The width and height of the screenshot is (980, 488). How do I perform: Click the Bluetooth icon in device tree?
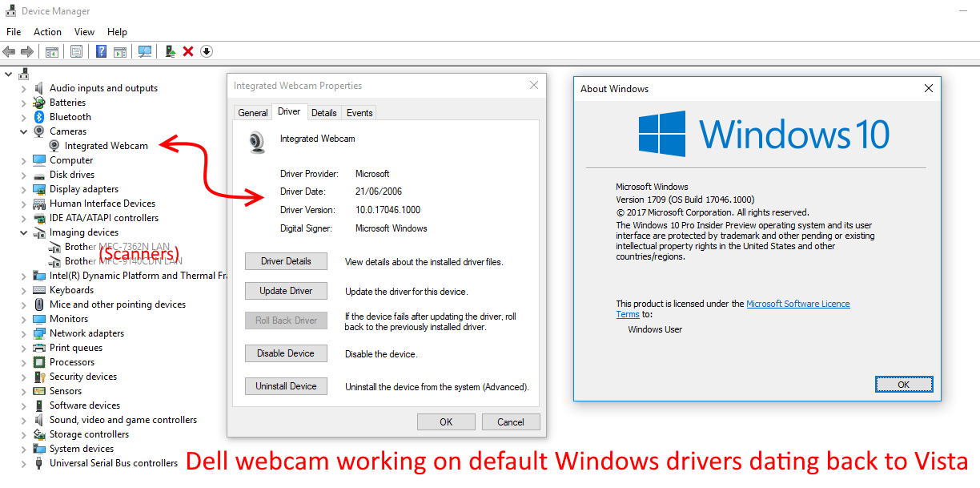tap(38, 117)
